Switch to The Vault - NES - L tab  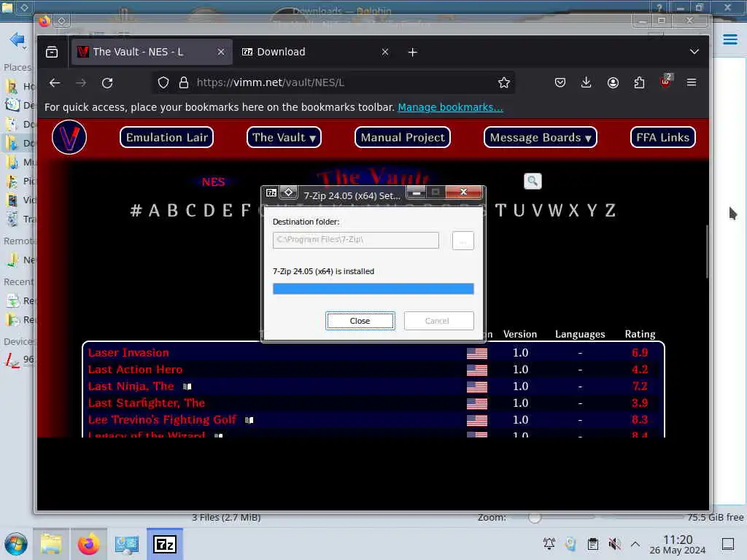coord(152,52)
